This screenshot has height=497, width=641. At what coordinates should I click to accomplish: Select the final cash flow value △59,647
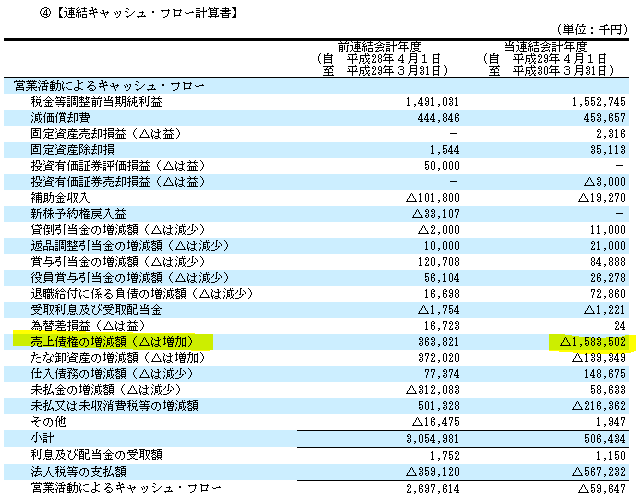pos(602,488)
